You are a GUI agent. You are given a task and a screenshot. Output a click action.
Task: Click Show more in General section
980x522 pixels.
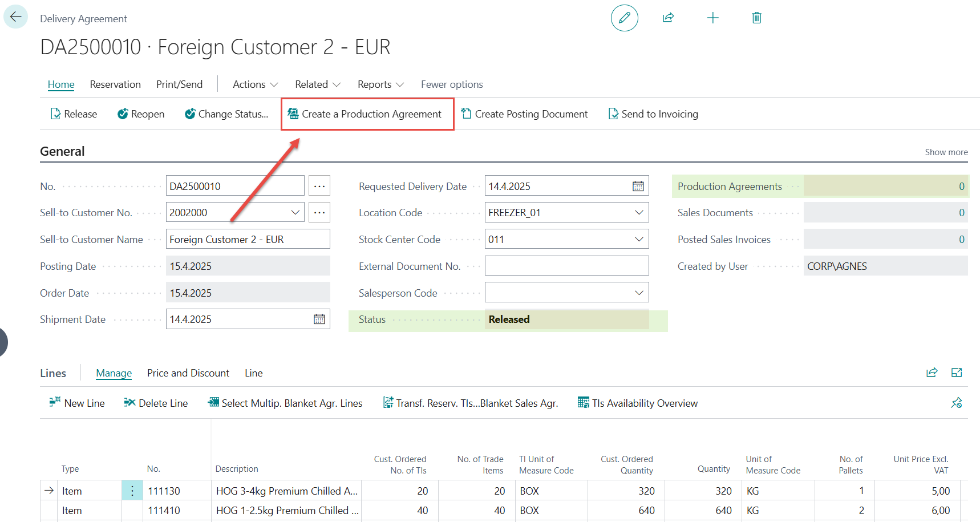point(946,152)
